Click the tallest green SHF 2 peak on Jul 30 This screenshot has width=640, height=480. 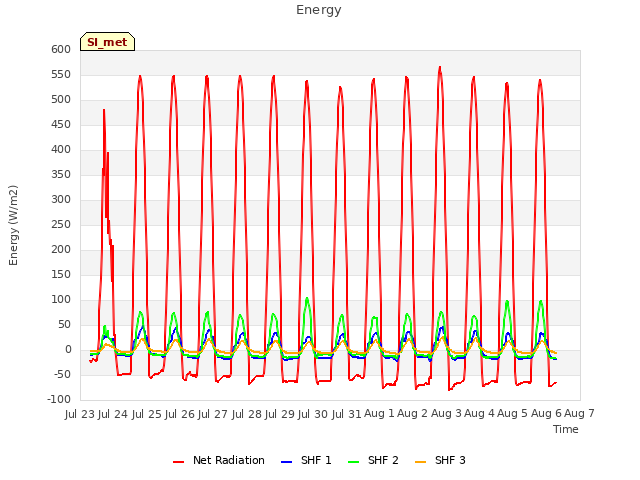point(307,299)
